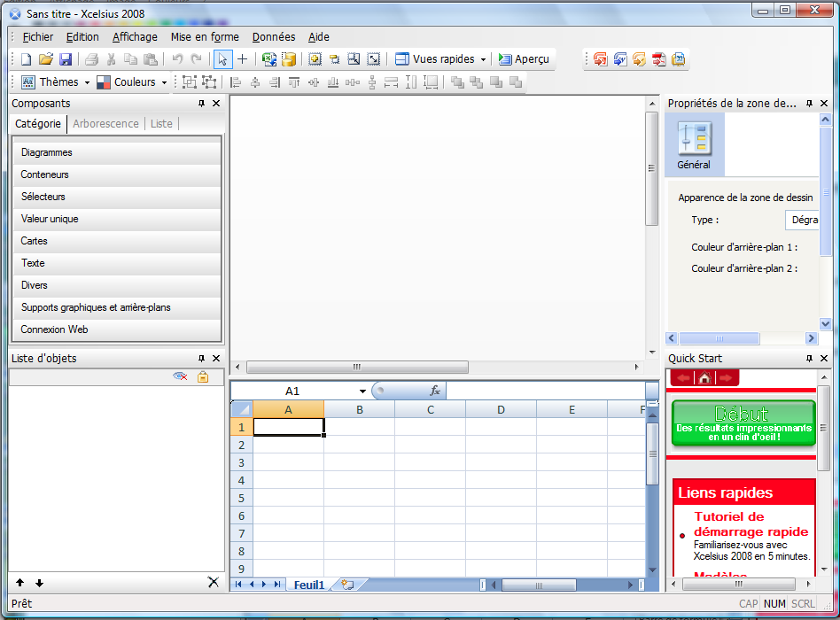Viewport: 840px width, 620px height.
Task: Open a file with the folder icon
Action: tap(46, 59)
